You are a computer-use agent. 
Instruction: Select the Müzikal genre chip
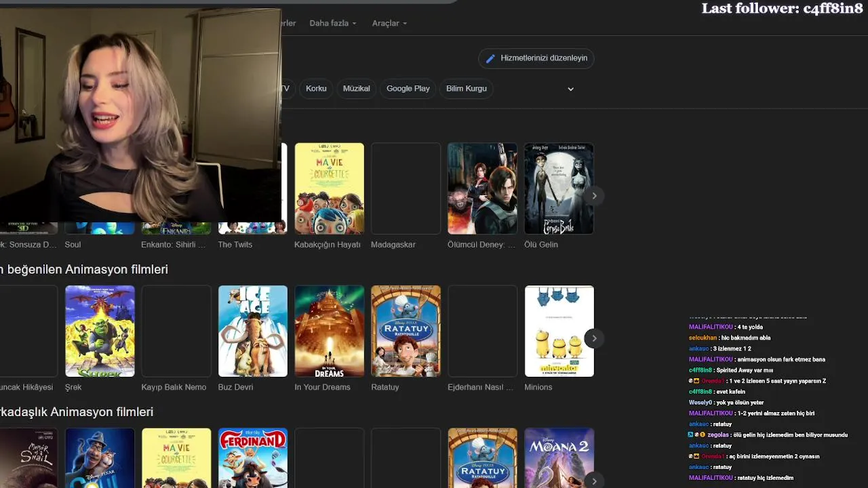357,89
